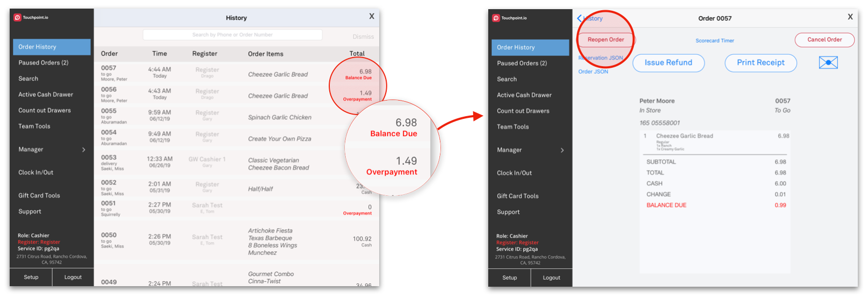
Task: Click the Total column header
Action: [357, 54]
